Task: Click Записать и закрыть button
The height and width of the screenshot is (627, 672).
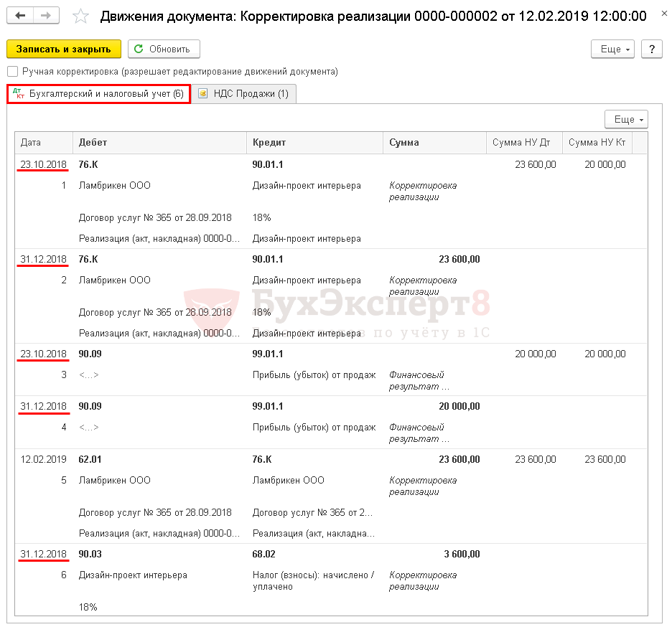Action: tap(64, 49)
